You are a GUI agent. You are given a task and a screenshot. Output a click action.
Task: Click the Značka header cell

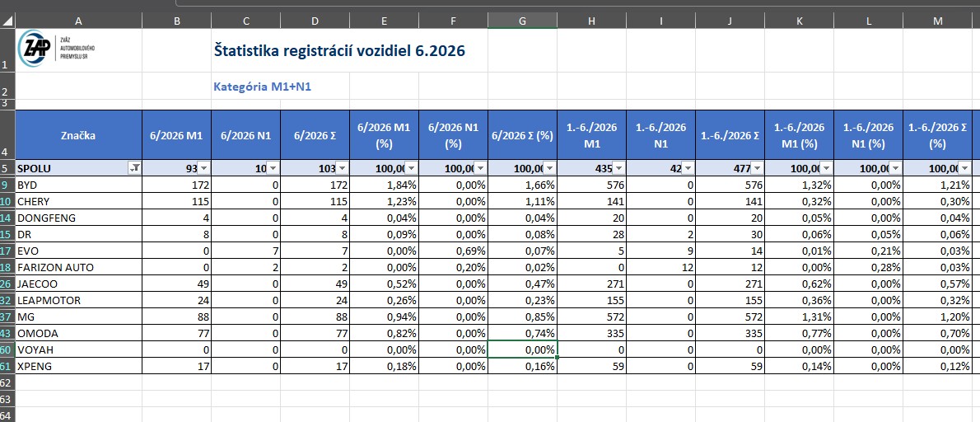click(x=78, y=135)
